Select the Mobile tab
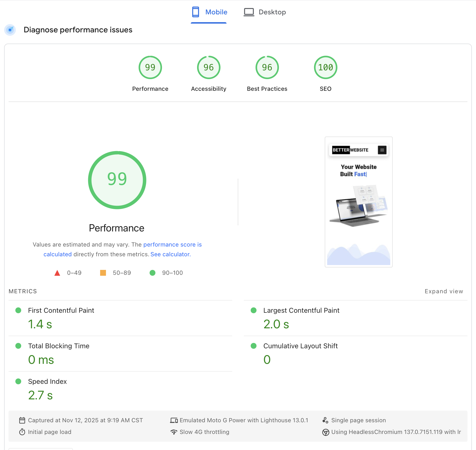476x450 pixels. tap(216, 12)
